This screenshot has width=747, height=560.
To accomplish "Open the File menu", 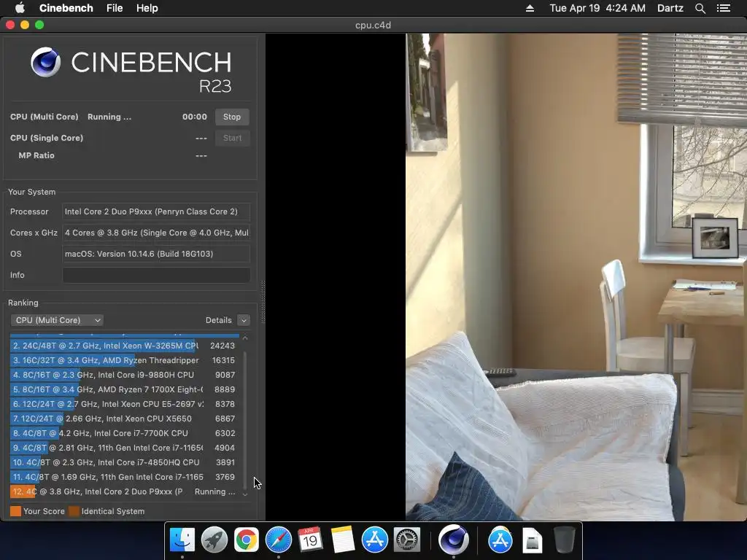I will pos(115,8).
